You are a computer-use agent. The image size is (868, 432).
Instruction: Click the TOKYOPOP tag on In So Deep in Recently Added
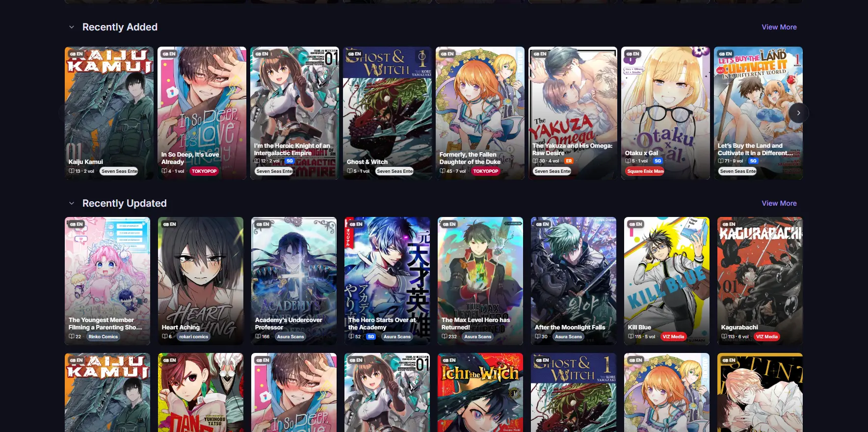click(204, 171)
